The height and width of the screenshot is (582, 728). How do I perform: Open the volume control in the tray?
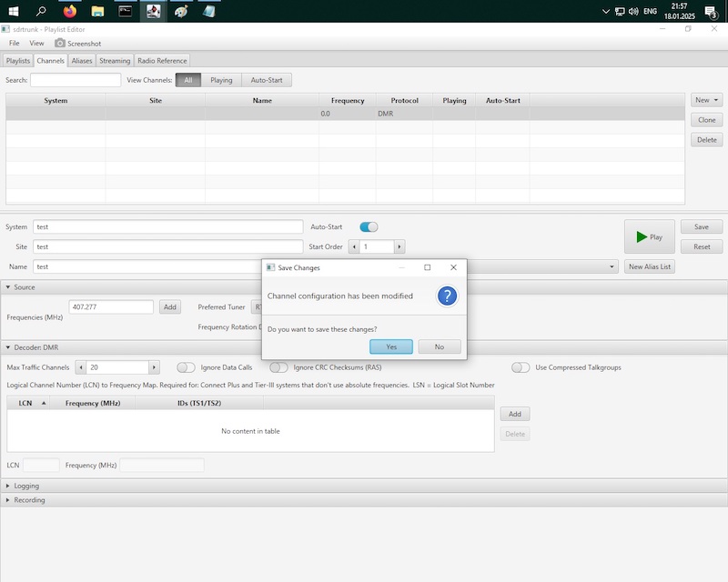[633, 11]
